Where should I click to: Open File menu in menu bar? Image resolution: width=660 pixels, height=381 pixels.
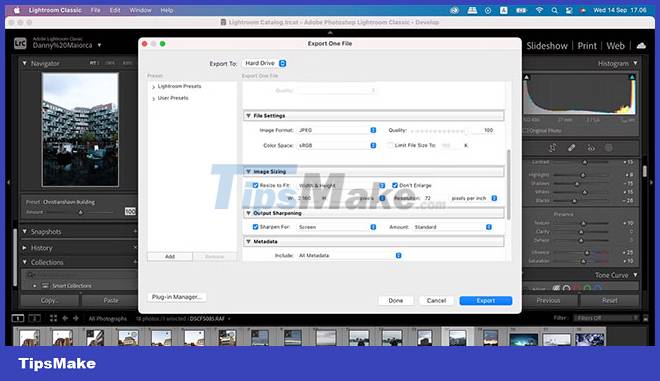(x=96, y=10)
